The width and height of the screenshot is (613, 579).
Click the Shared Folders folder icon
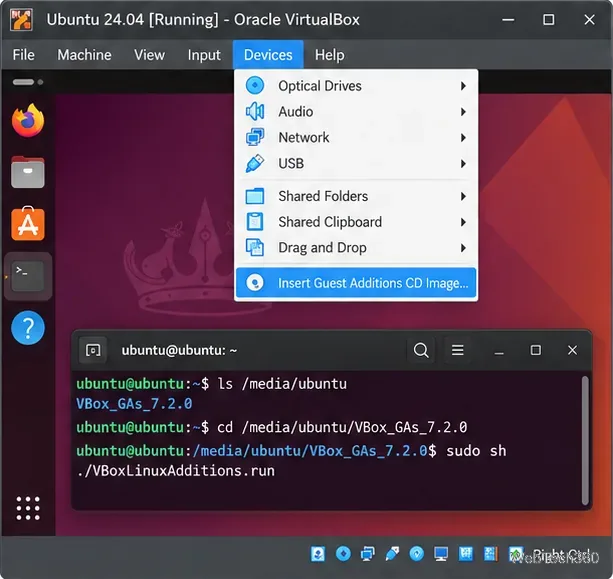coord(255,196)
